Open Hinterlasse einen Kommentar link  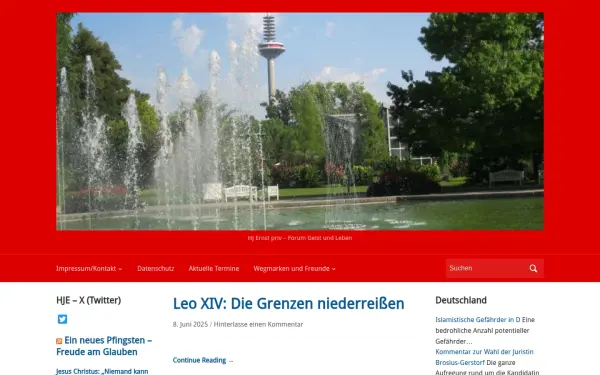pos(258,324)
